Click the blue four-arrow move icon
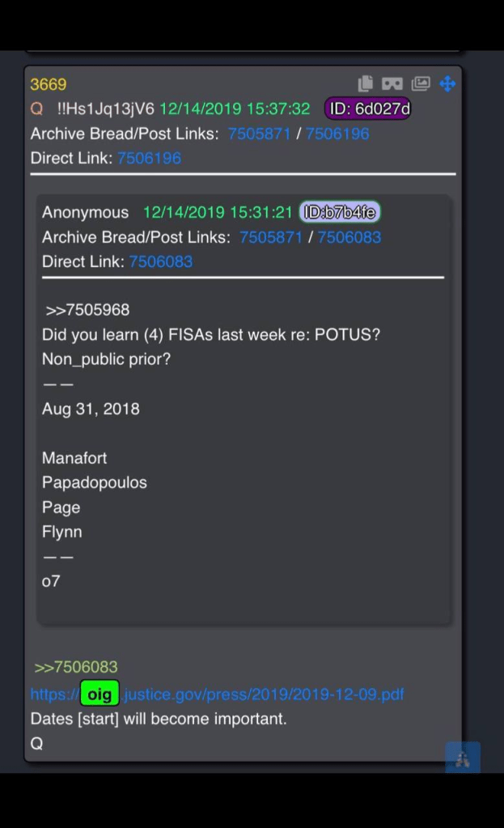 447,83
